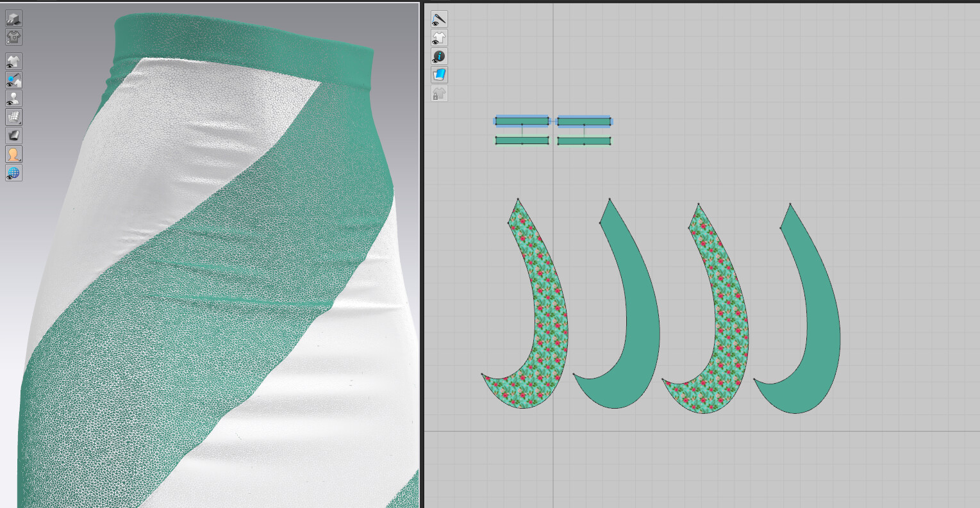Select the lower-right waistband pattern
This screenshot has width=980, height=508.
584,140
